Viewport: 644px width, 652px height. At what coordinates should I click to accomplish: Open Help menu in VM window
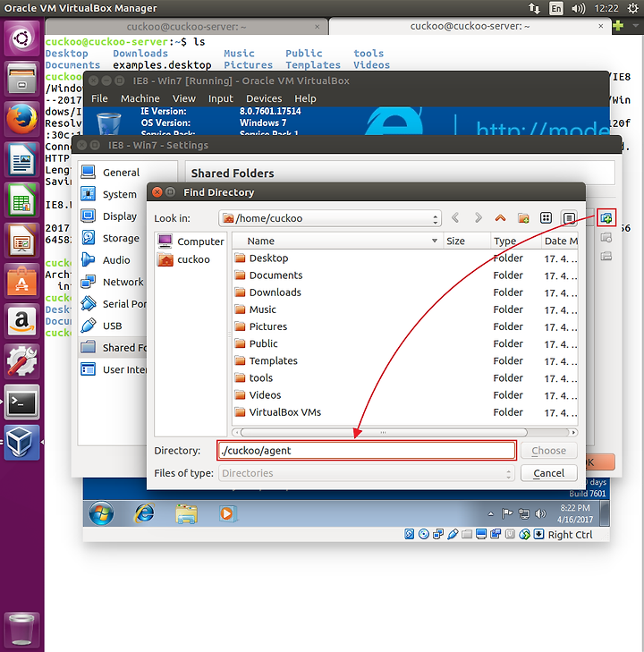(x=305, y=98)
